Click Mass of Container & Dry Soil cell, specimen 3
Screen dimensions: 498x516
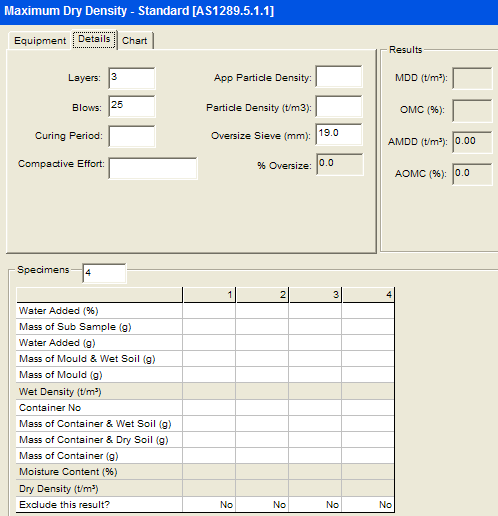coord(315,439)
